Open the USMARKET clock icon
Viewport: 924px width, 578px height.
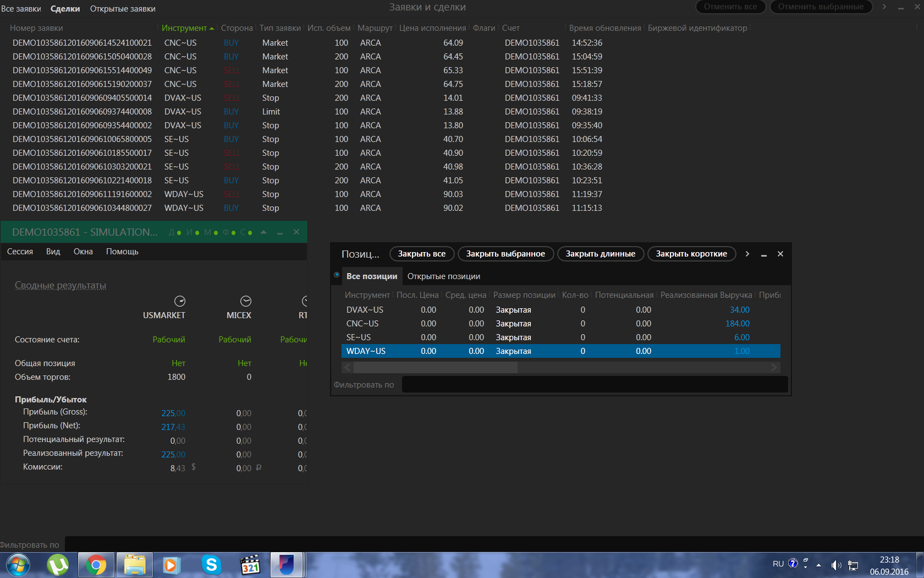pos(180,301)
